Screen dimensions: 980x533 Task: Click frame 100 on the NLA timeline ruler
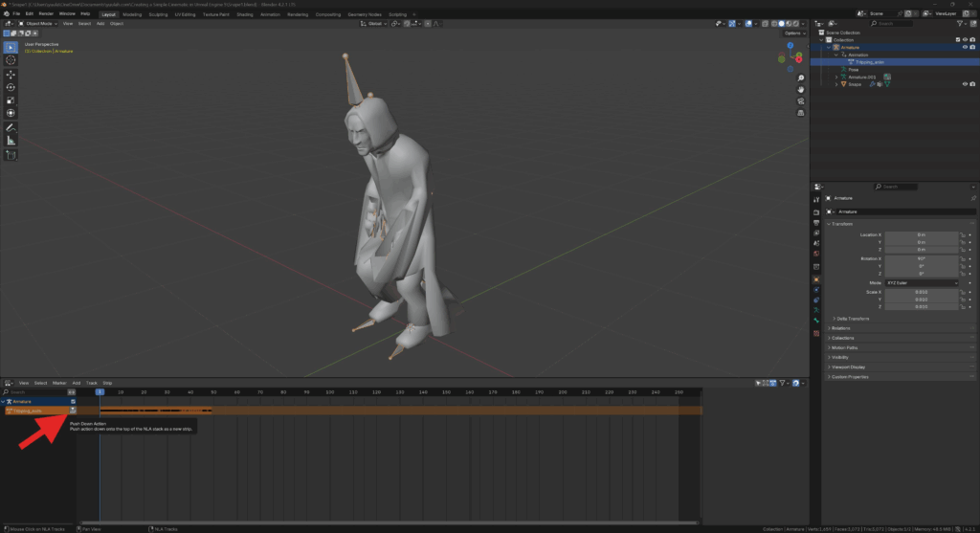(330, 392)
